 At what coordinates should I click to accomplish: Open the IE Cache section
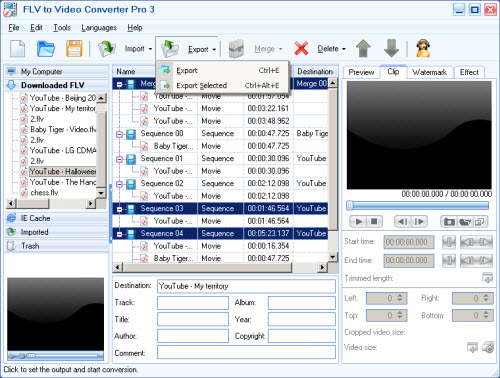pos(57,218)
